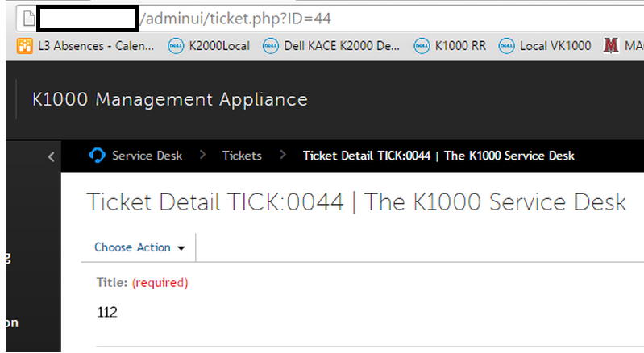Open the Local VK1000 bookmark label
644x353 pixels.
click(x=555, y=46)
